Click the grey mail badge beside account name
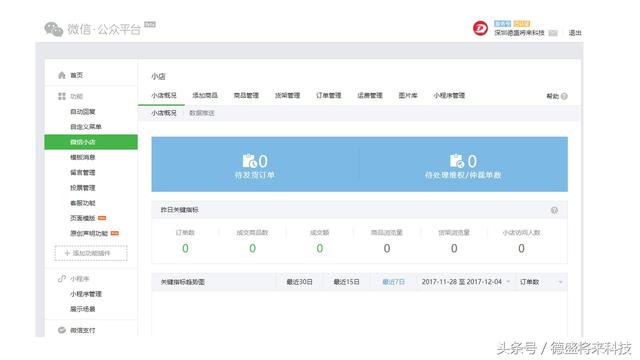This screenshot has height=360, width=640. 553,33
